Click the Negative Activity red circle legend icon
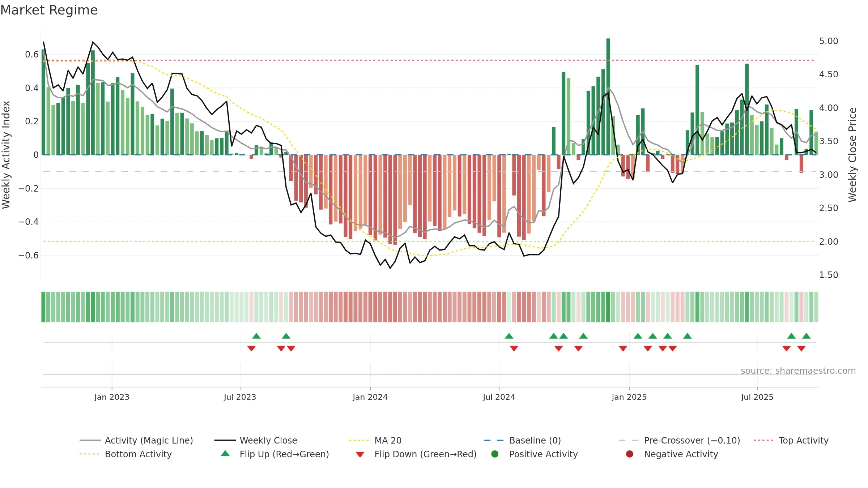Viewport: 868px width, 488px height. click(630, 454)
